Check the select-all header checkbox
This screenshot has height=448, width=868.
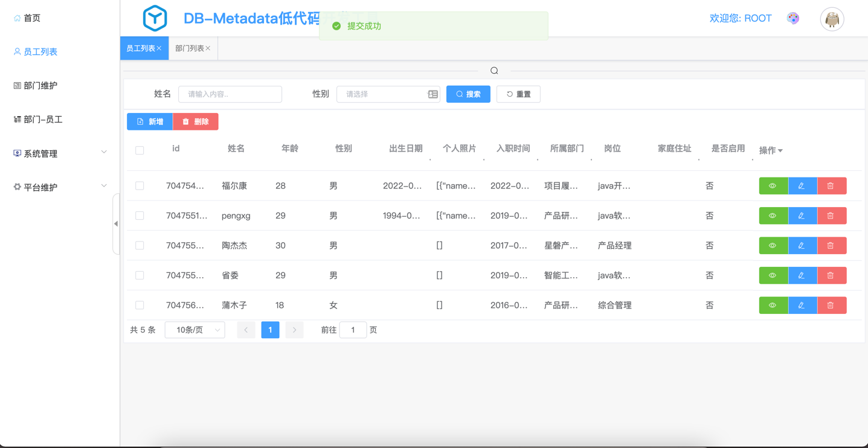[x=140, y=150]
